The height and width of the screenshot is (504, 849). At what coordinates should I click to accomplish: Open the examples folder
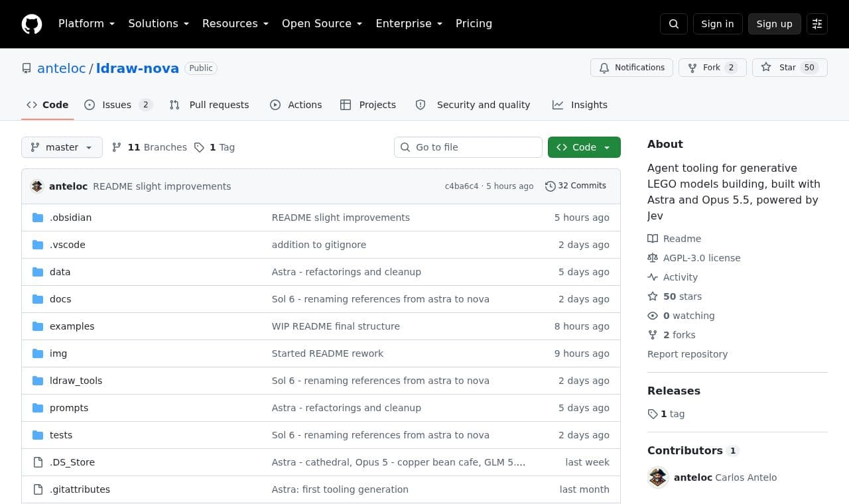pyautogui.click(x=72, y=326)
